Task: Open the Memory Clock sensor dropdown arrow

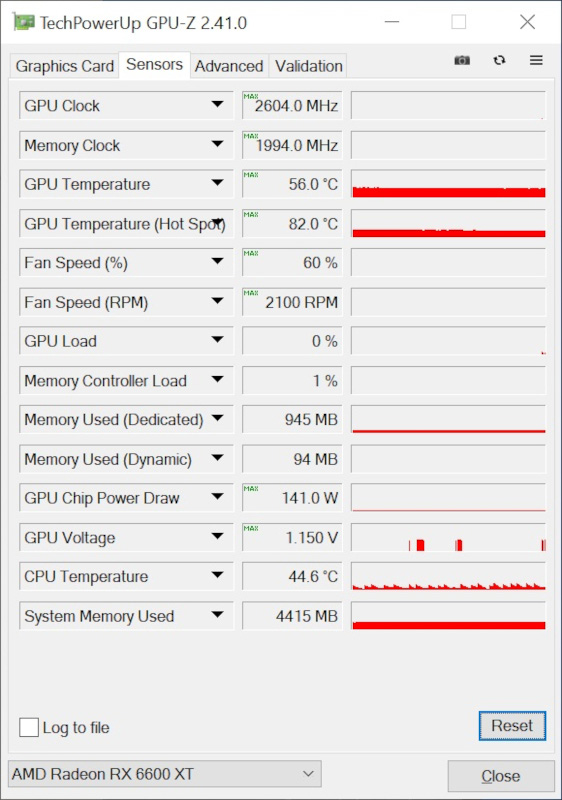Action: (x=217, y=144)
